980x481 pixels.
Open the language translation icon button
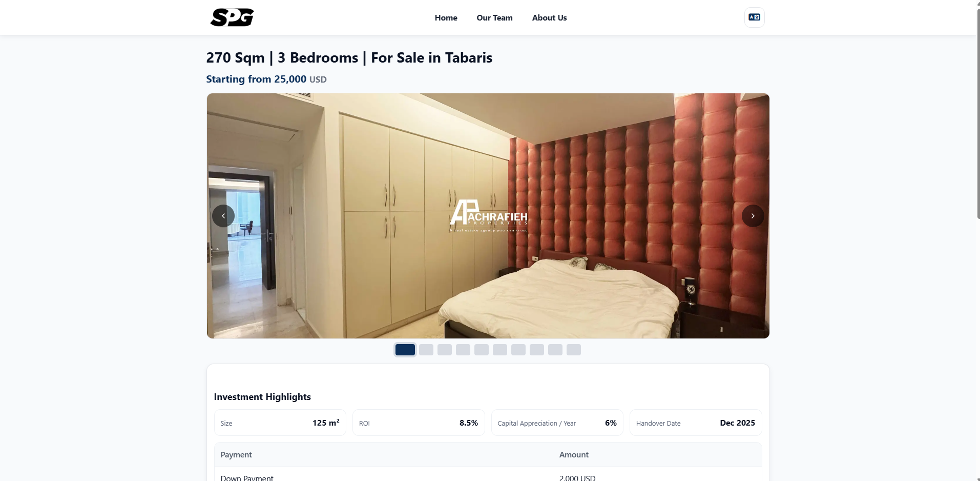tap(754, 17)
